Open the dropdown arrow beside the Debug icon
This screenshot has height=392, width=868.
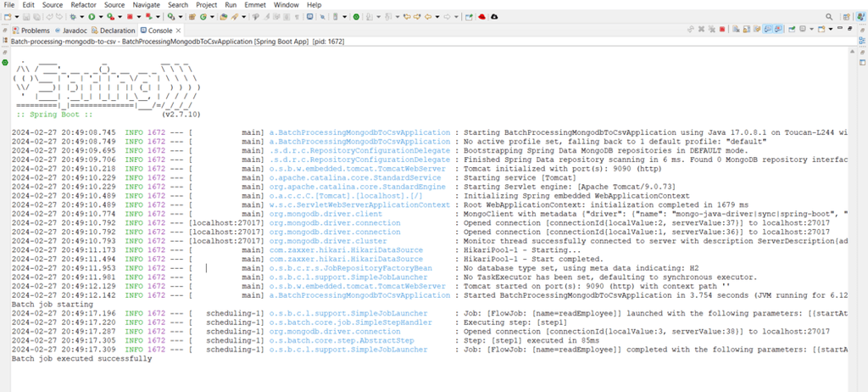tap(82, 17)
